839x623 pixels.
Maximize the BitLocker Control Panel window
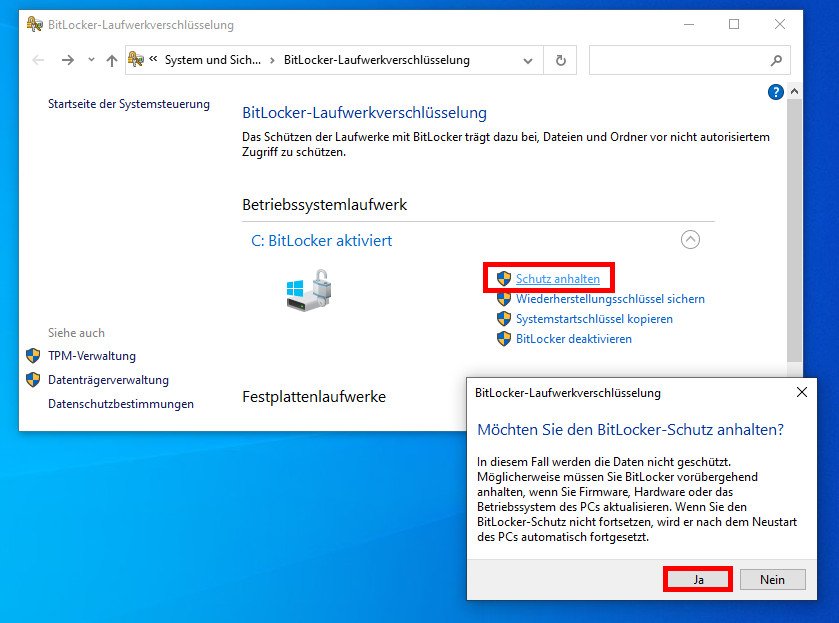[734, 25]
